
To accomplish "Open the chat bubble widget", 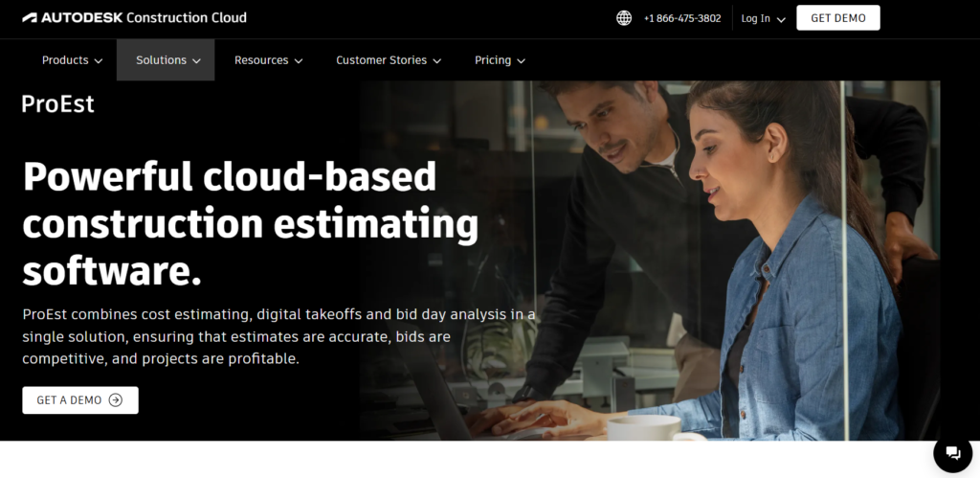I will tap(952, 453).
